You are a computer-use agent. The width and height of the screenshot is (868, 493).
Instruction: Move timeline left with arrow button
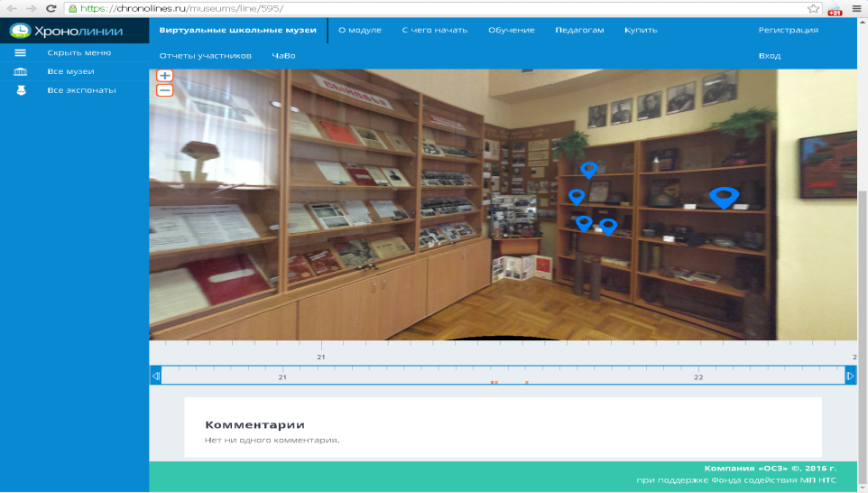coord(155,377)
